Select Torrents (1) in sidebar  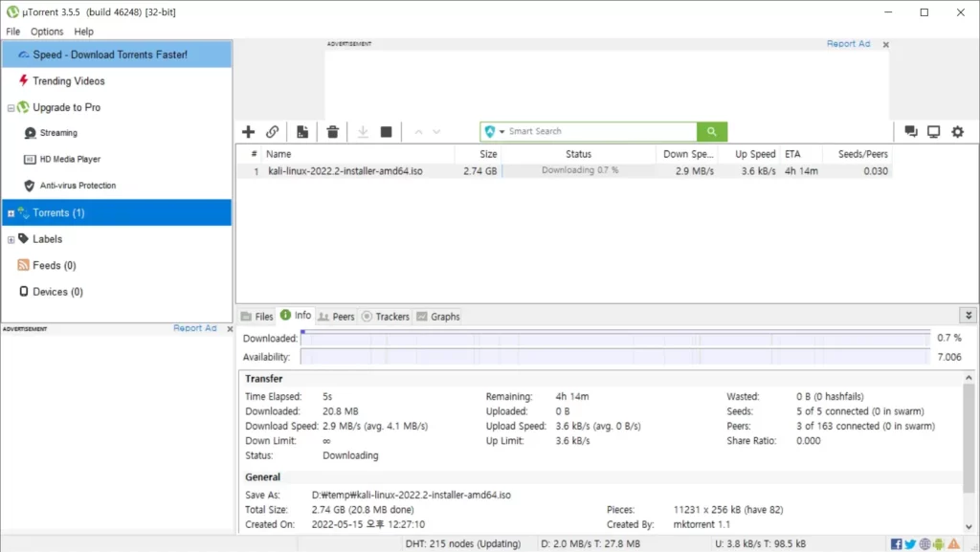(x=117, y=213)
